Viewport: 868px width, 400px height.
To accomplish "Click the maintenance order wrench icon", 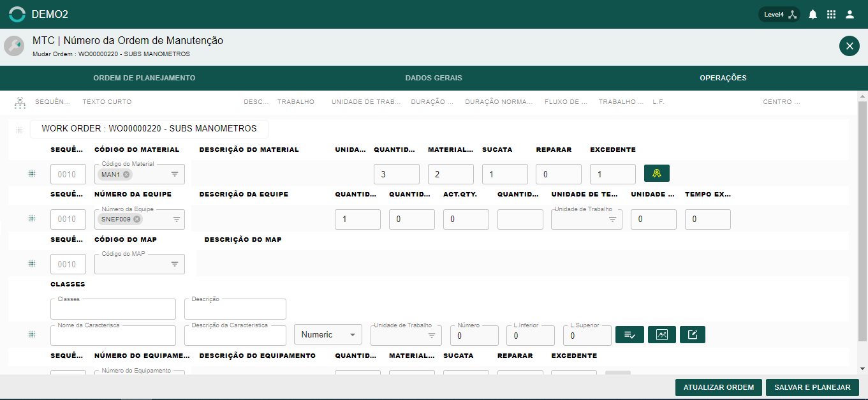I will [13, 46].
